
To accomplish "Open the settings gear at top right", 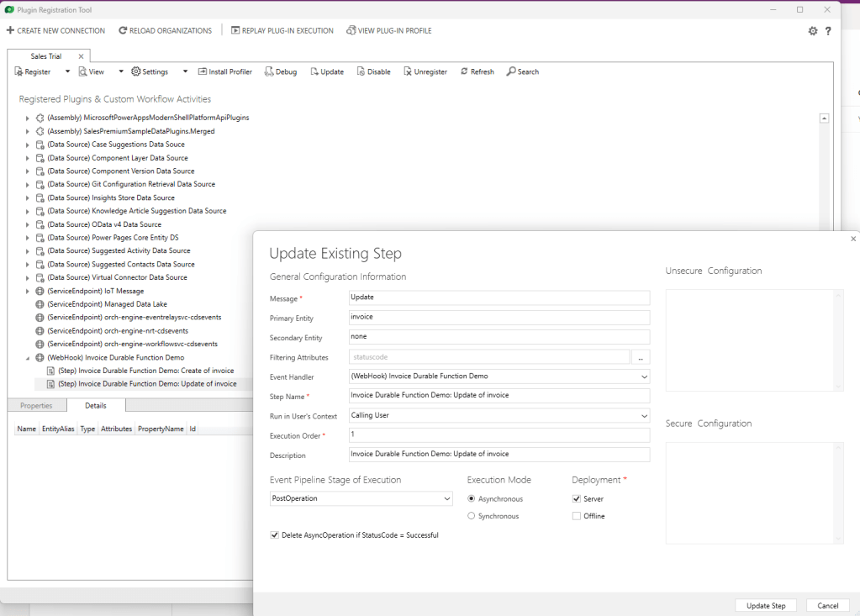I will click(x=813, y=31).
